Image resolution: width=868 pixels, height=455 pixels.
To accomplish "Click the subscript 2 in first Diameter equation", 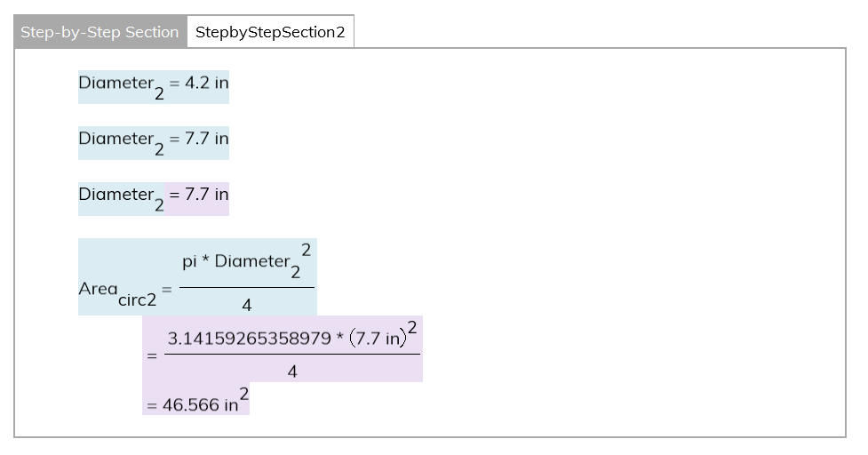I will [159, 94].
